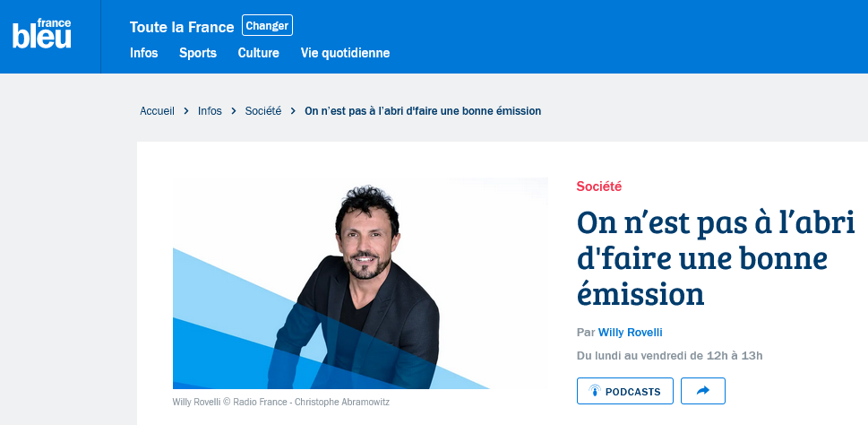Click the chevron after Accueil breadcrumb

(186, 111)
